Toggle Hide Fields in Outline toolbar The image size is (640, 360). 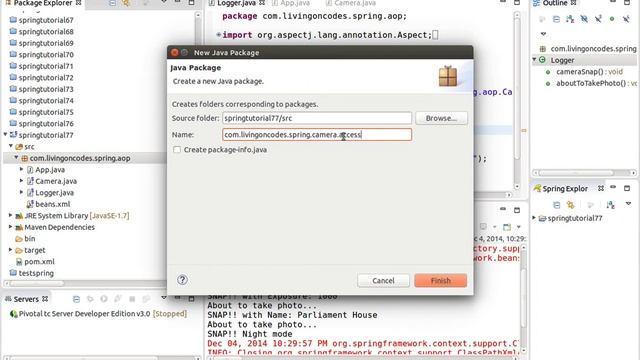[x=584, y=19]
